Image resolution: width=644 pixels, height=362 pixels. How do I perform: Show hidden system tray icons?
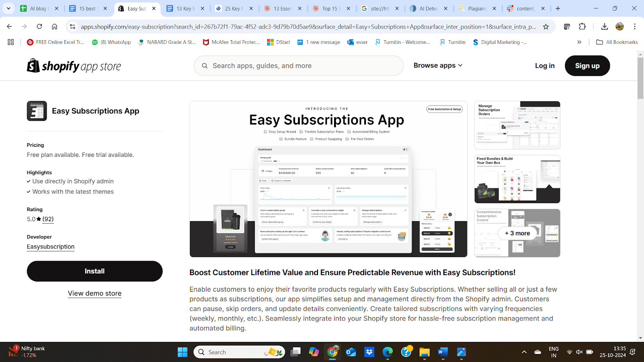click(x=524, y=352)
